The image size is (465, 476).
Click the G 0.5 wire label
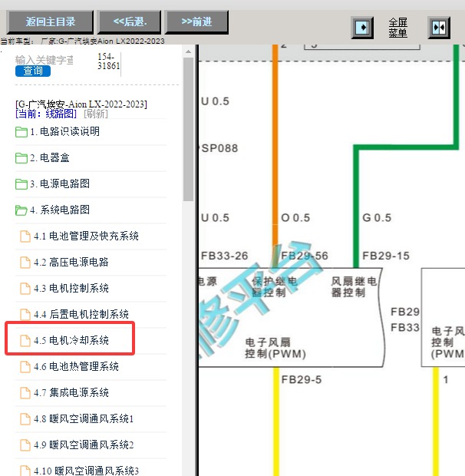click(377, 218)
